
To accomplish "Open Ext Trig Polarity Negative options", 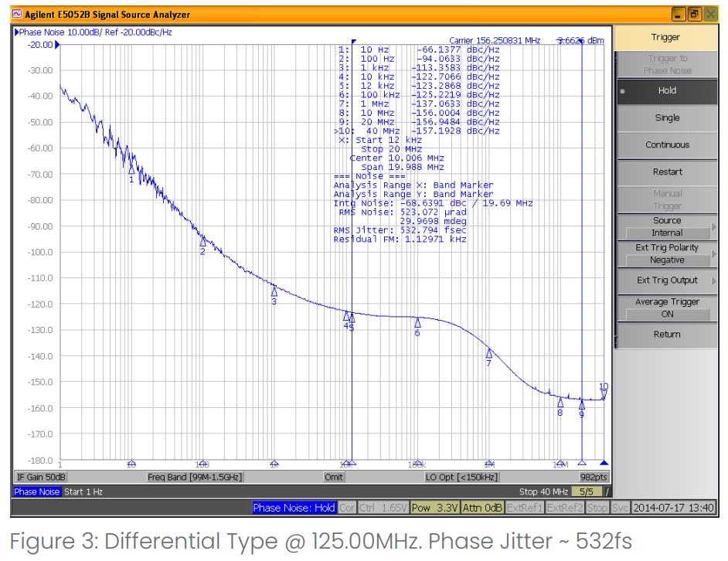I will [666, 254].
